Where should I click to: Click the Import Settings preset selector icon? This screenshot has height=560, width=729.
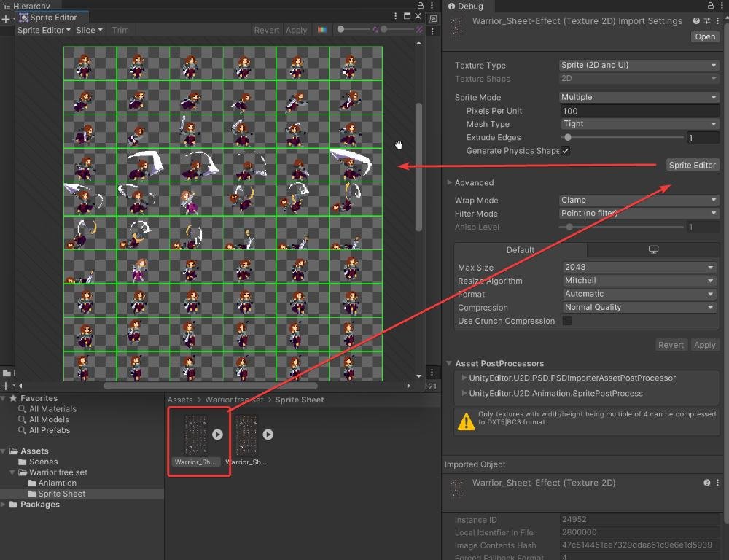(707, 21)
